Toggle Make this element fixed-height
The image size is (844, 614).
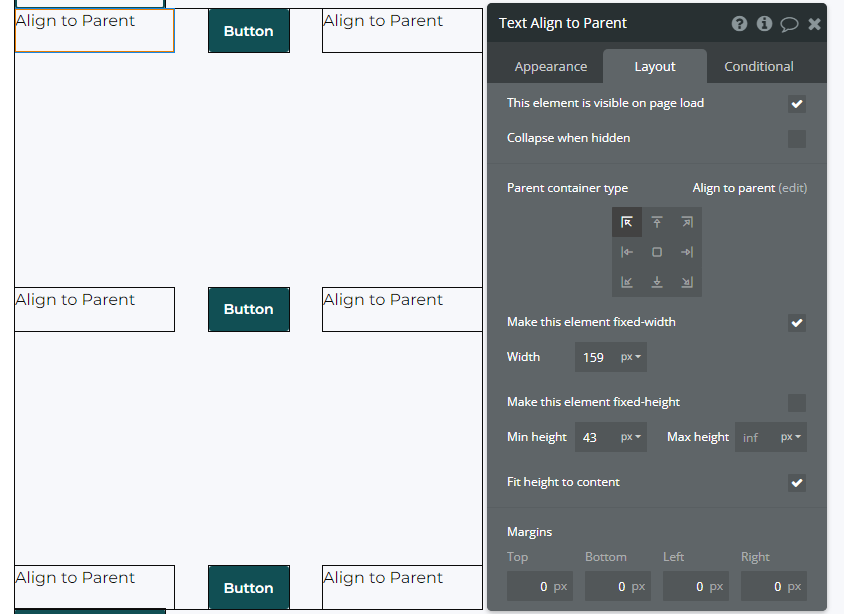(797, 403)
